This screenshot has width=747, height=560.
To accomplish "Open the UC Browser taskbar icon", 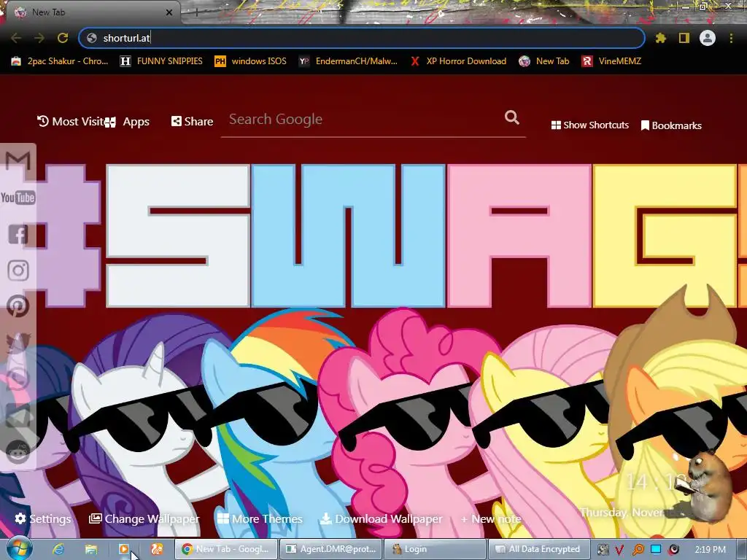I will tap(157, 549).
